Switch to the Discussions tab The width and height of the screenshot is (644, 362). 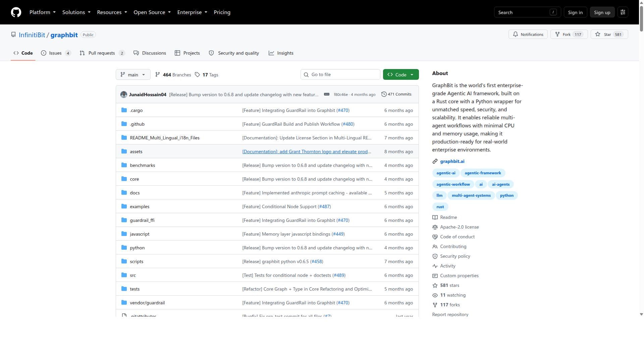pyautogui.click(x=150, y=53)
